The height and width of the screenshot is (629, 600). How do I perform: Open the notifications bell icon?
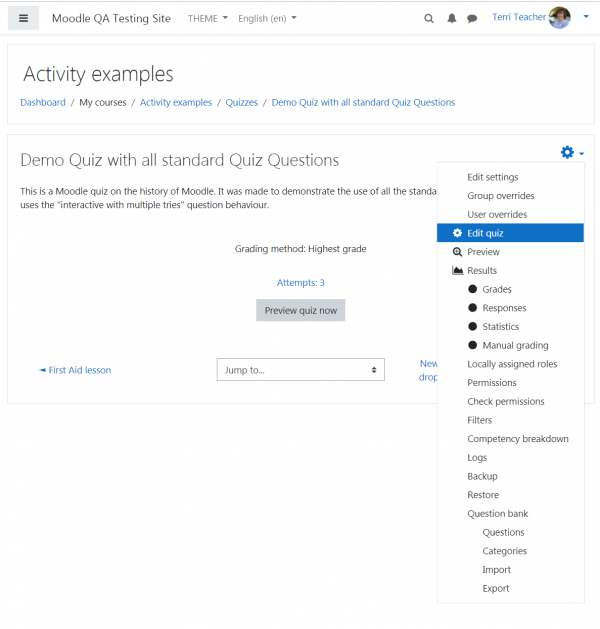[452, 18]
